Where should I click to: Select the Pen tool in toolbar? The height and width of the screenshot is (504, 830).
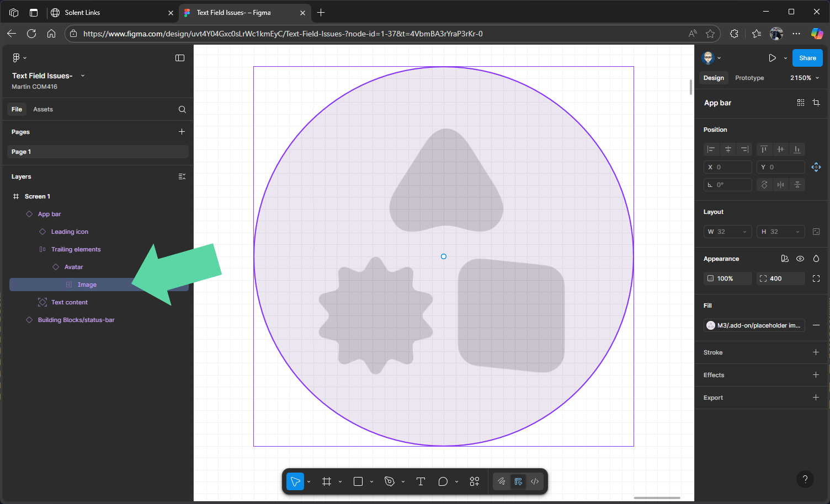tap(390, 481)
